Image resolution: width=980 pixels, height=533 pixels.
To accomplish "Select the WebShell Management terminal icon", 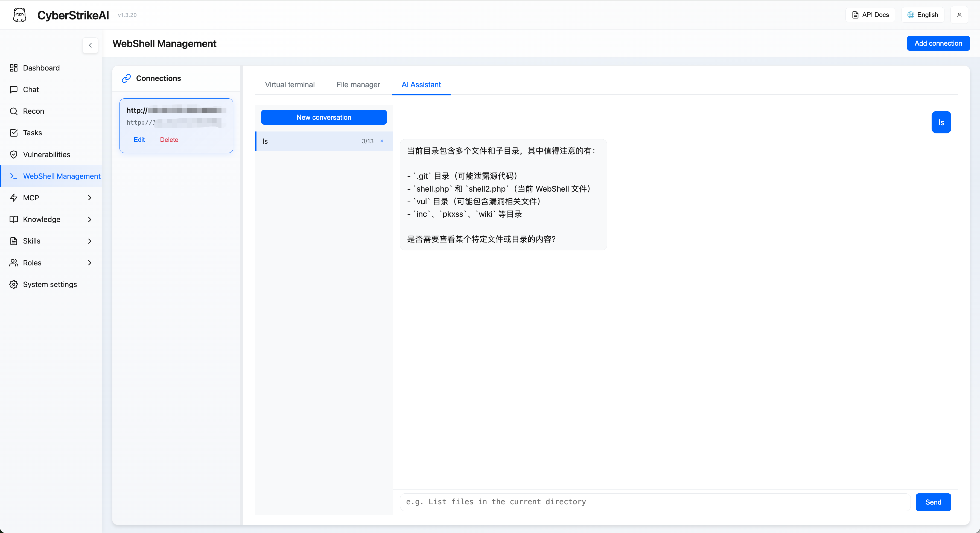I will tap(14, 176).
